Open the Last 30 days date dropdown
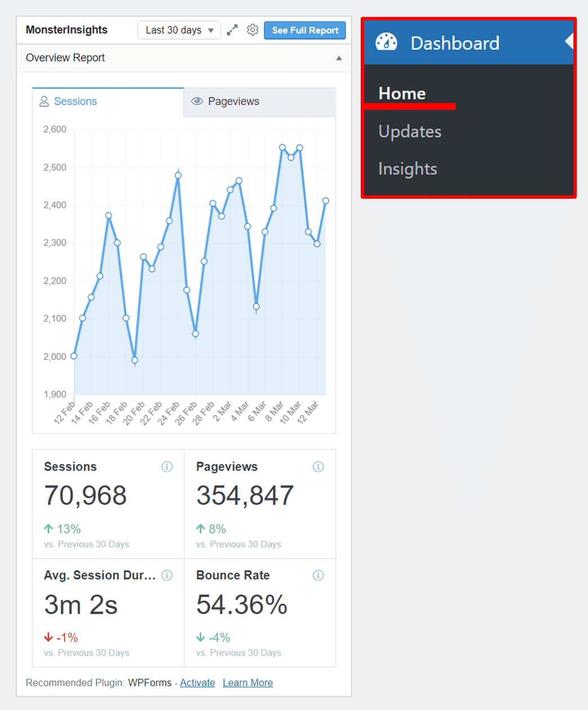The image size is (588, 710). (x=179, y=30)
